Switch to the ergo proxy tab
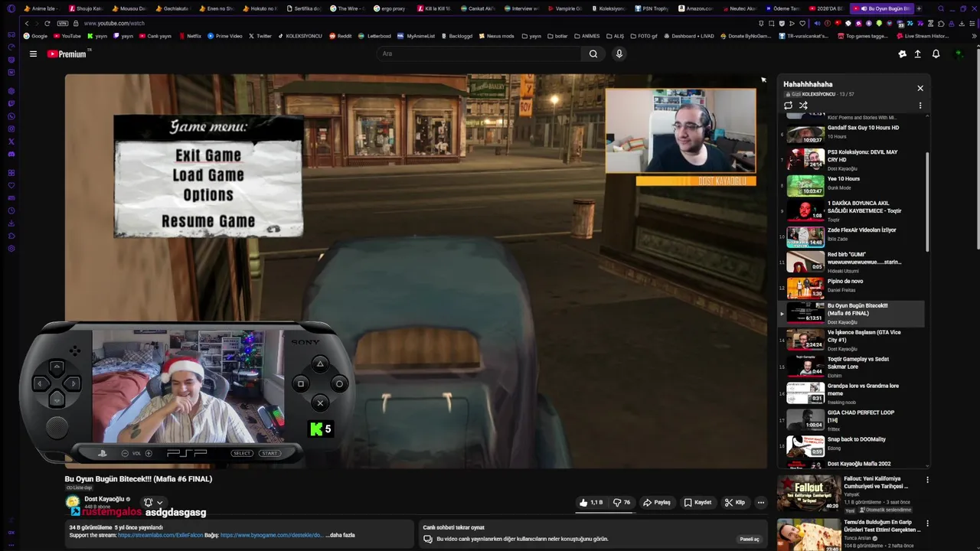The height and width of the screenshot is (551, 980). (389, 8)
